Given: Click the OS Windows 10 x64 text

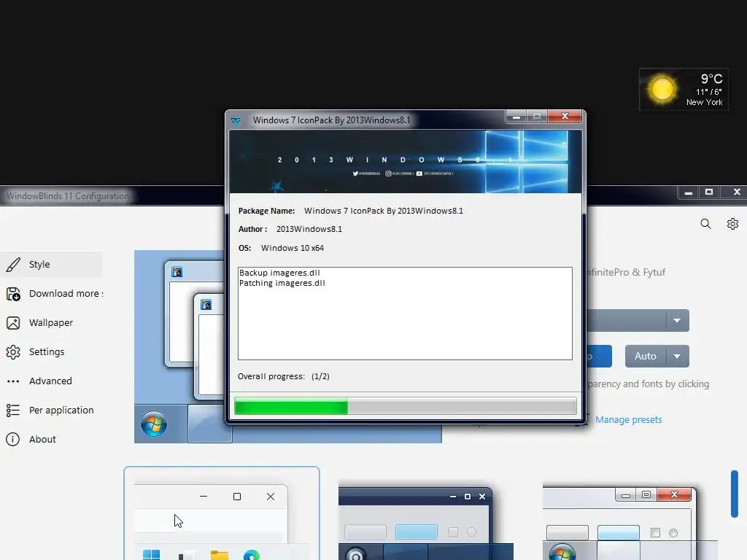Looking at the screenshot, I should tap(293, 248).
